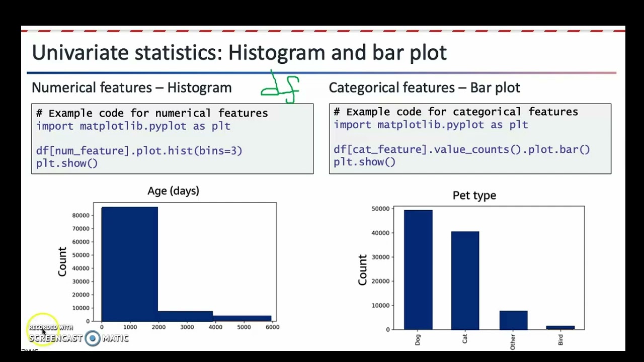The image size is (644, 362).
Task: Click the comment '# Example code for categorical features'
Action: point(456,112)
